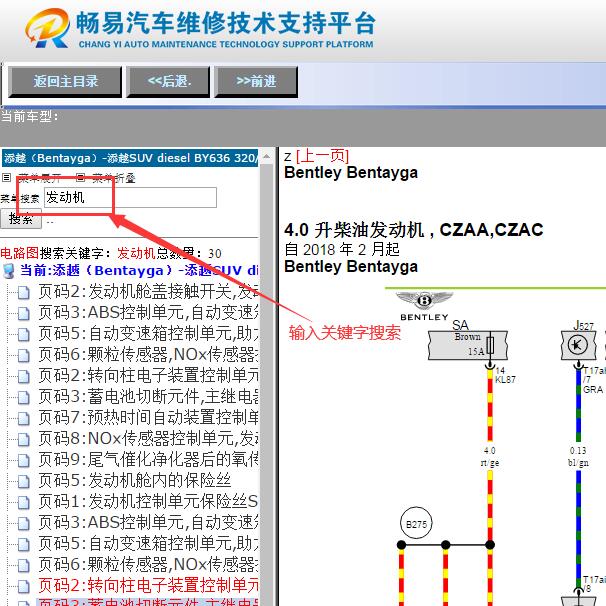Click computer icon beside 当前:添越 node
The height and width of the screenshot is (606, 606).
click(x=9, y=271)
